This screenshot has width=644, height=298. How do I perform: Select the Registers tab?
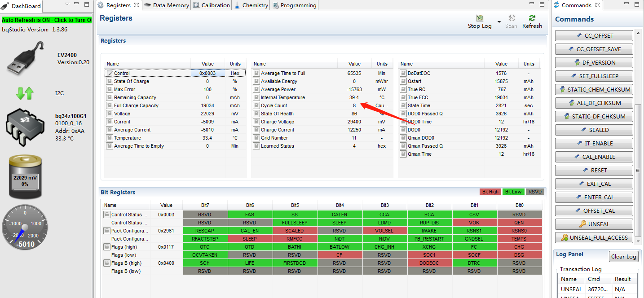point(118,5)
